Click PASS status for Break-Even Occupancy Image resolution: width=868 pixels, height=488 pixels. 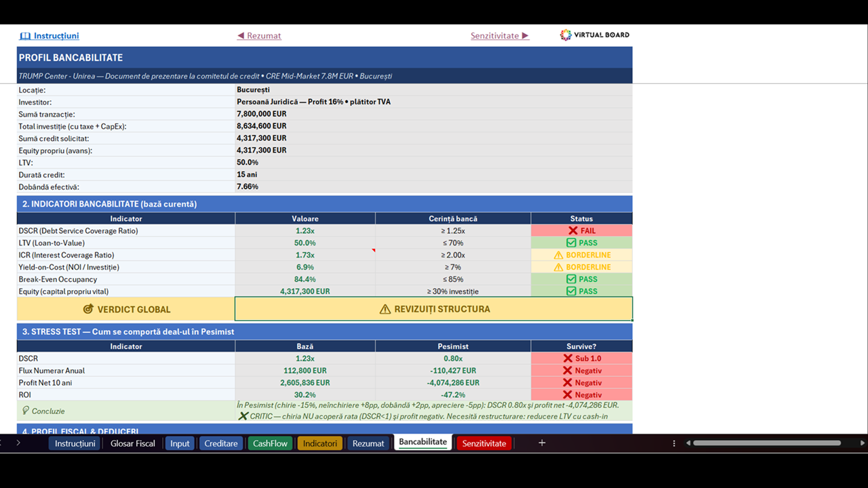[582, 279]
